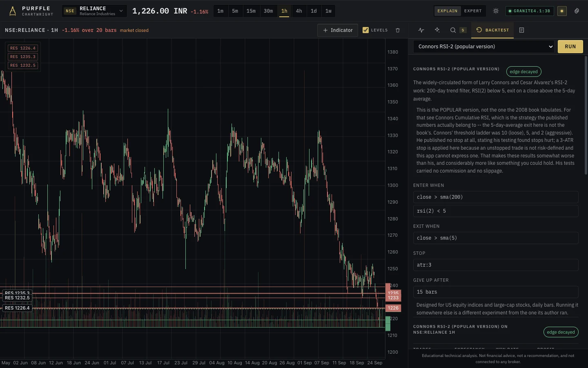Click the '17 Jul' date axis label
Image resolution: width=588 pixels, height=368 pixels.
(163, 363)
